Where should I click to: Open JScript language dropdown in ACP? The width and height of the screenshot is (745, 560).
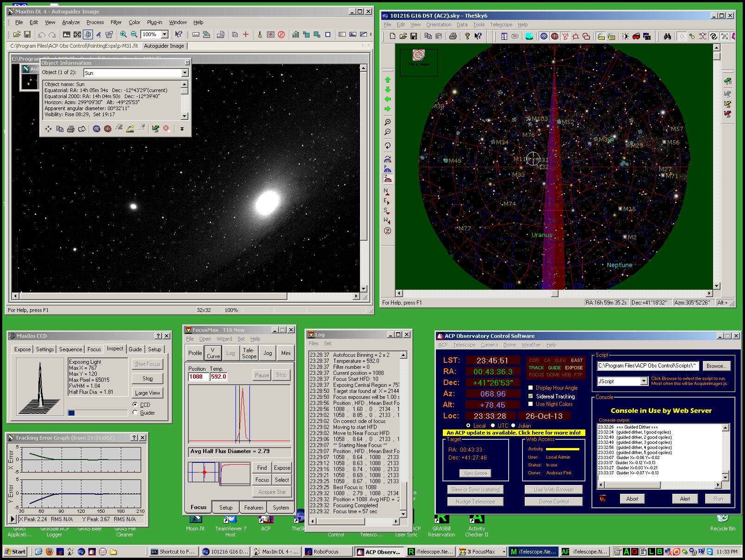coord(644,381)
